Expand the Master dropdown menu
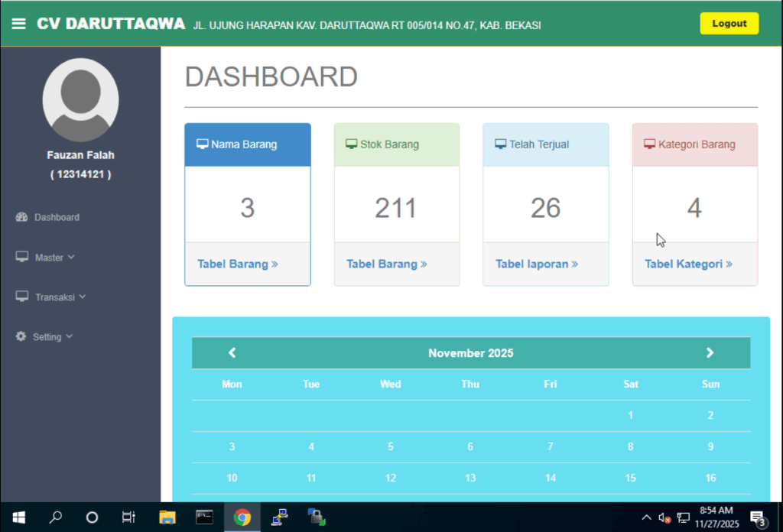The image size is (783, 532). point(54,258)
